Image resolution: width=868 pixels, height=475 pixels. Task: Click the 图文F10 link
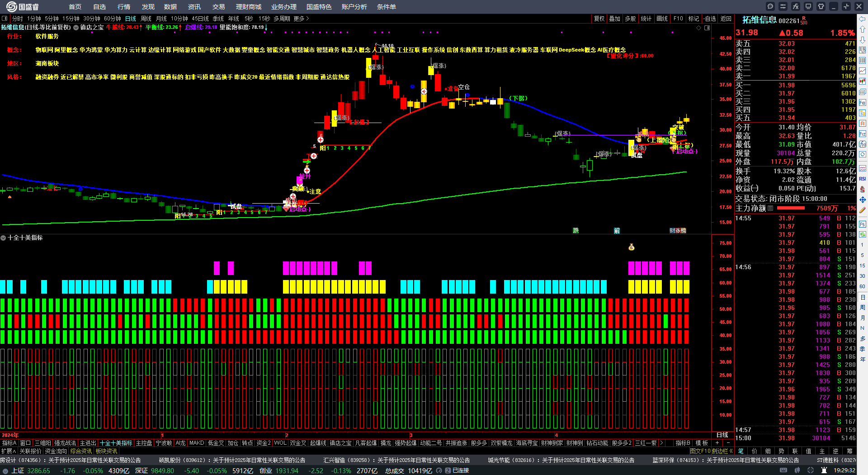click(x=700, y=451)
